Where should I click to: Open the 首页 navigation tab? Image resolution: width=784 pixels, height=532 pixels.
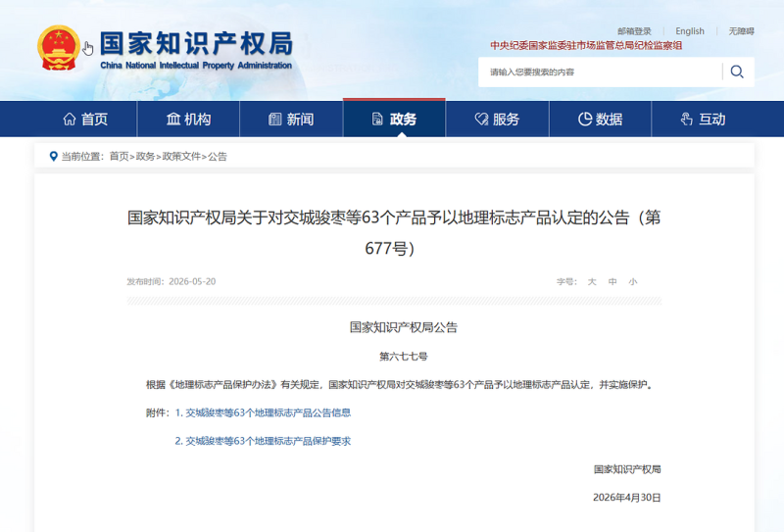click(85, 119)
